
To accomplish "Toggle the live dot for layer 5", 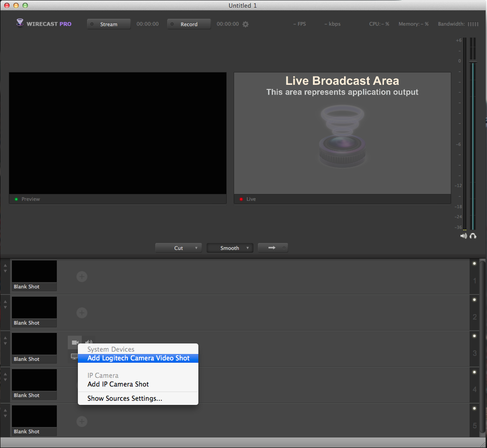I will tap(474, 408).
